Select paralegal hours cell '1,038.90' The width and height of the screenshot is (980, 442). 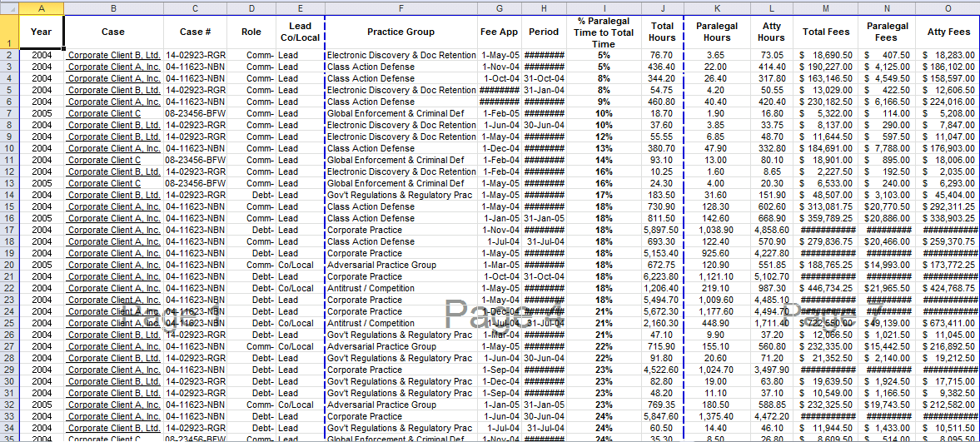[717, 230]
